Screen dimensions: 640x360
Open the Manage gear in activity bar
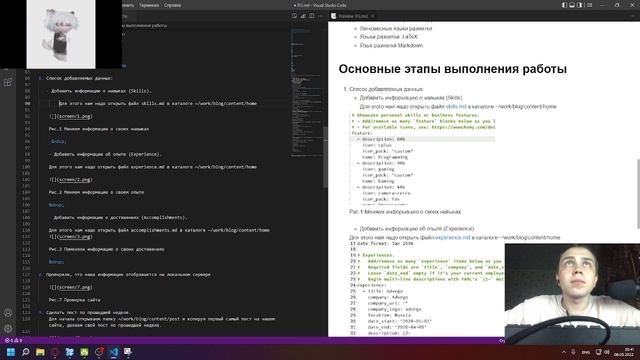(x=8, y=328)
